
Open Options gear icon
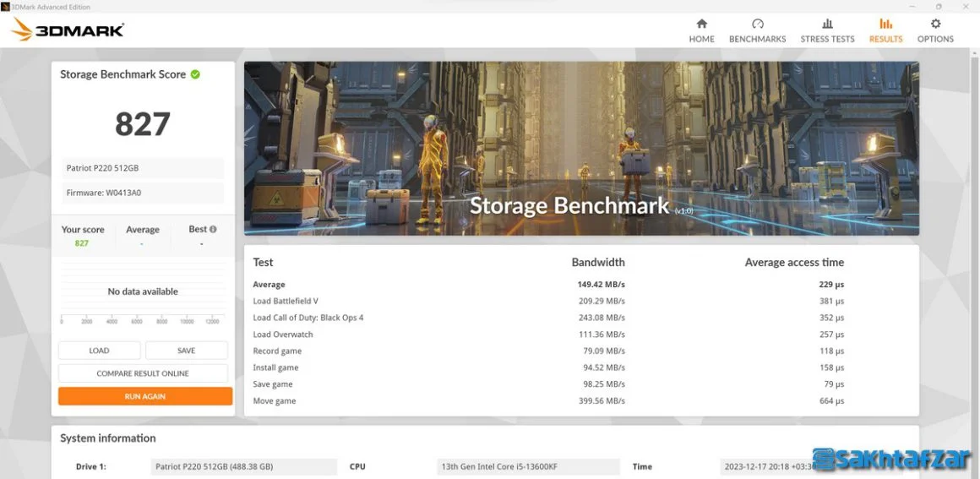point(935,24)
